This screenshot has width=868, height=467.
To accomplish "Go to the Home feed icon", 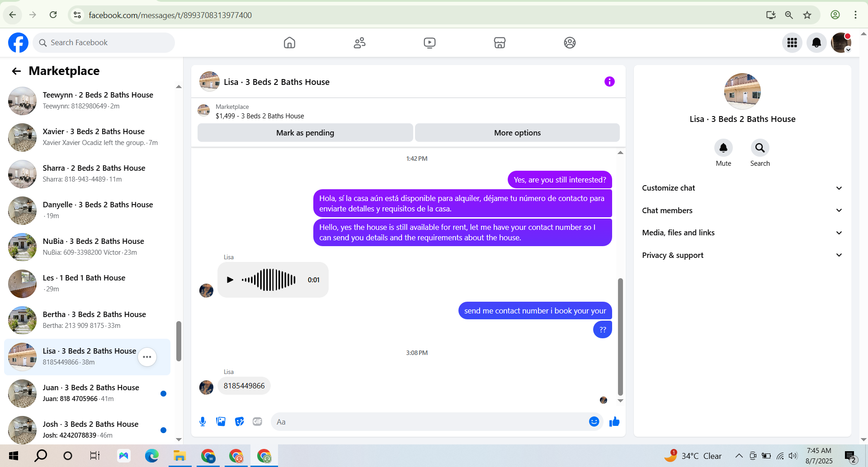I will point(289,42).
